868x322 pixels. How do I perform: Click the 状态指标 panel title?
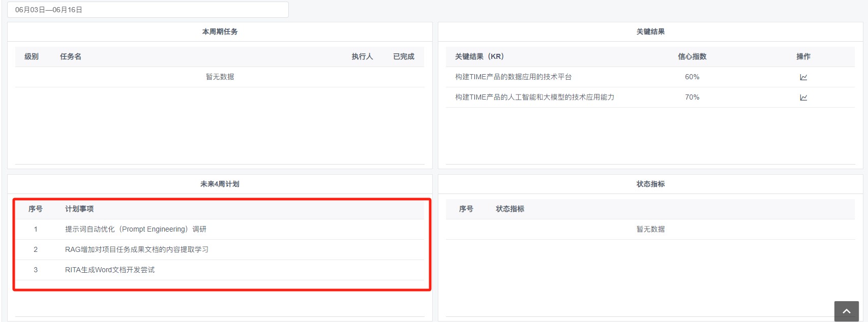point(650,184)
